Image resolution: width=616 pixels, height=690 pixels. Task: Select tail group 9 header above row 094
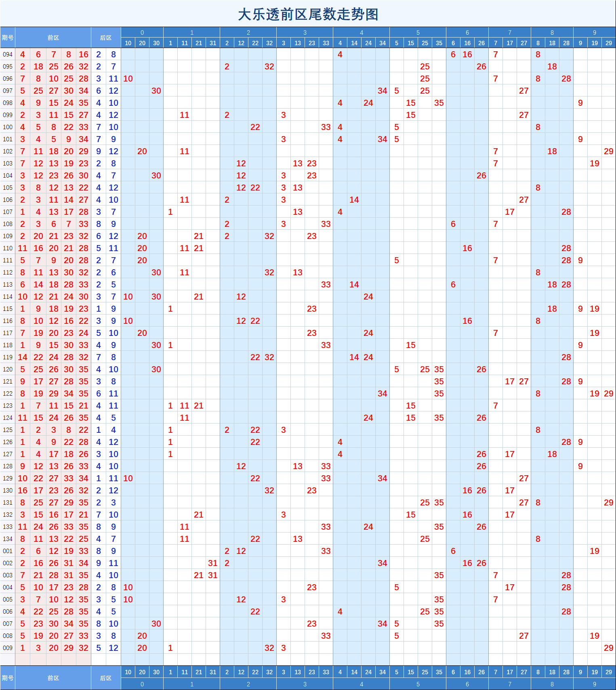595,32
